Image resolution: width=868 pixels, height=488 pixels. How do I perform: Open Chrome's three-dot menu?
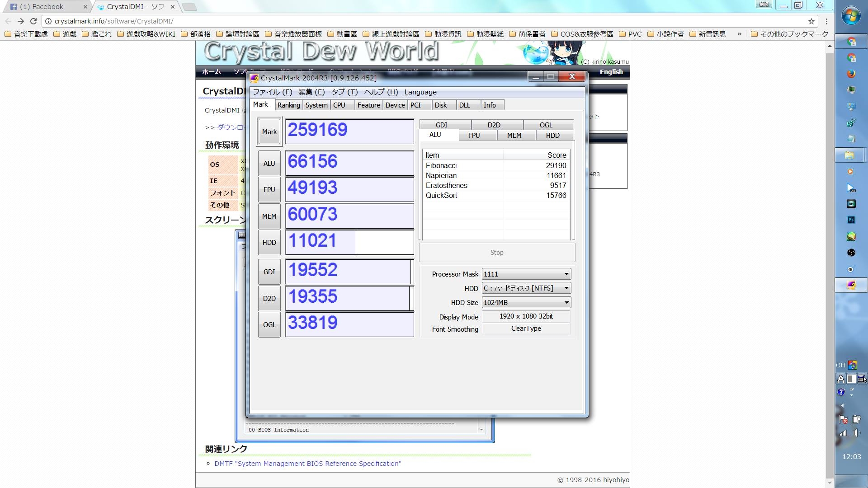pos(826,21)
